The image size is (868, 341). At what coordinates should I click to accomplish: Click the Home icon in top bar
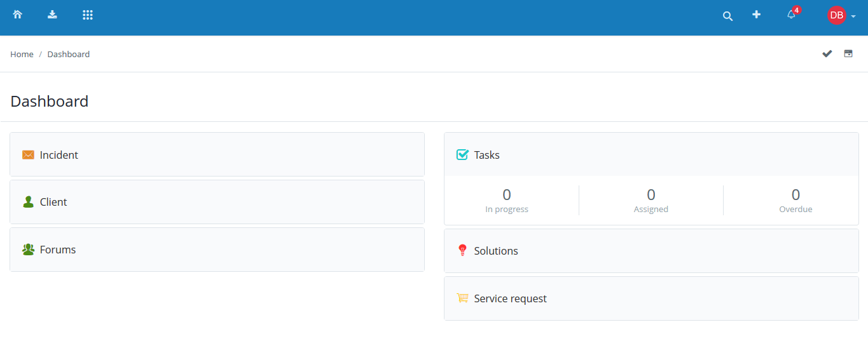click(18, 15)
